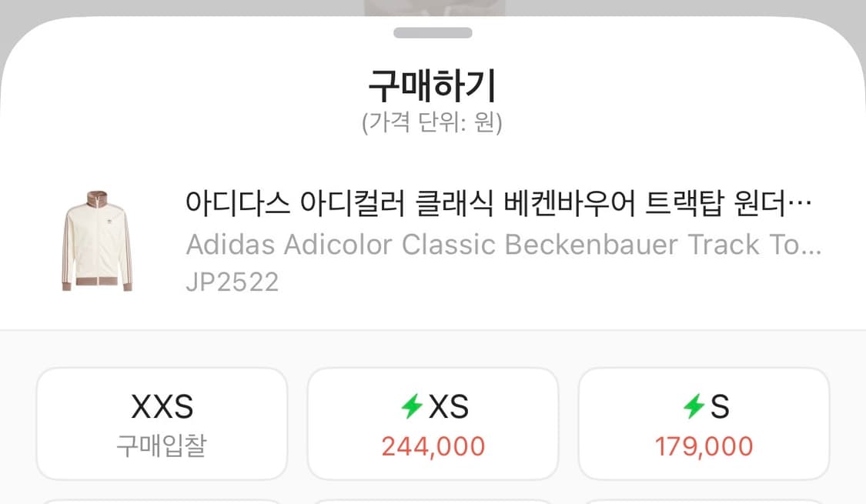This screenshot has height=504, width=866.
Task: Open the Adidas track top product thumbnail
Action: click(x=96, y=239)
